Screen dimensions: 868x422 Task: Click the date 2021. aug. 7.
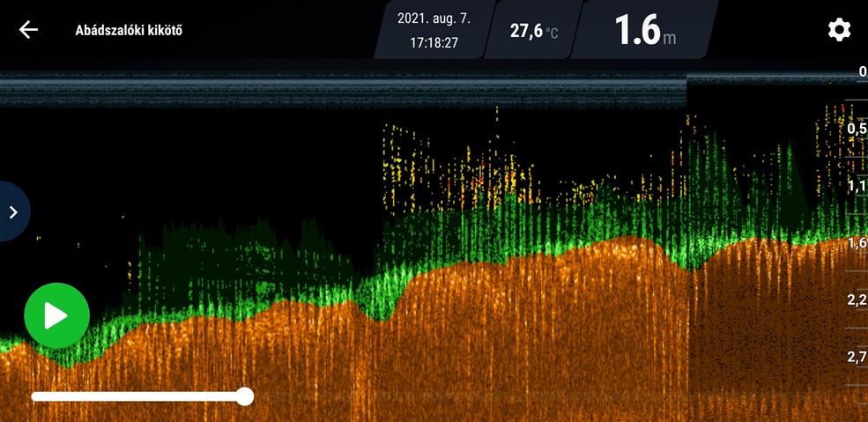point(434,18)
